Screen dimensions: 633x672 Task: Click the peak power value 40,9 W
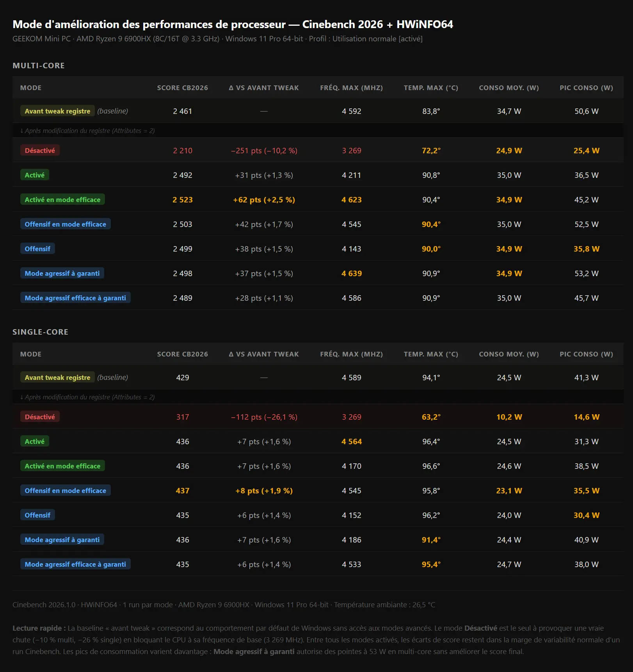pos(586,540)
